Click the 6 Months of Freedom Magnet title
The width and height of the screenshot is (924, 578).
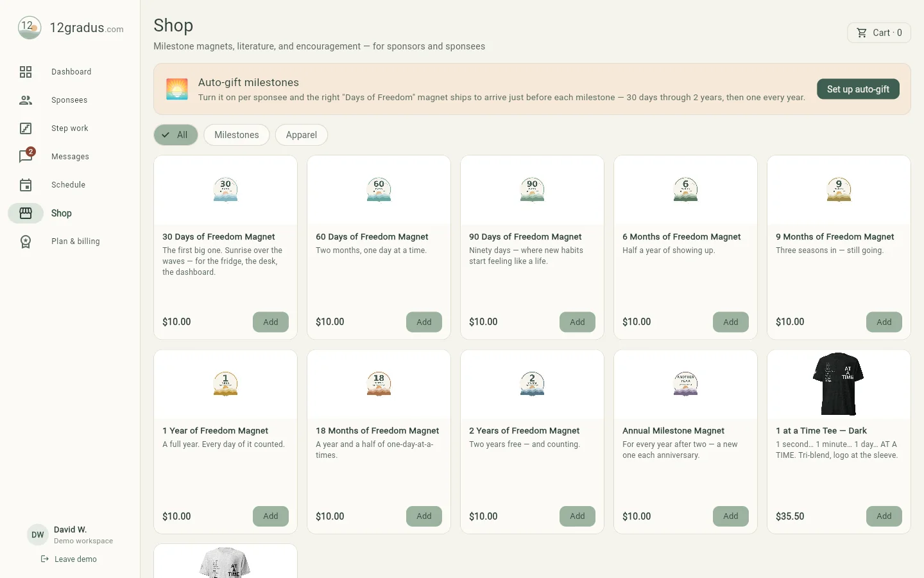[681, 237]
